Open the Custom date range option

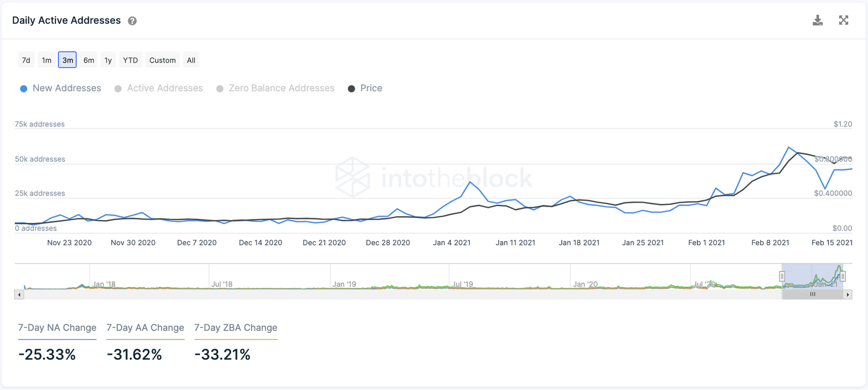[x=162, y=60]
